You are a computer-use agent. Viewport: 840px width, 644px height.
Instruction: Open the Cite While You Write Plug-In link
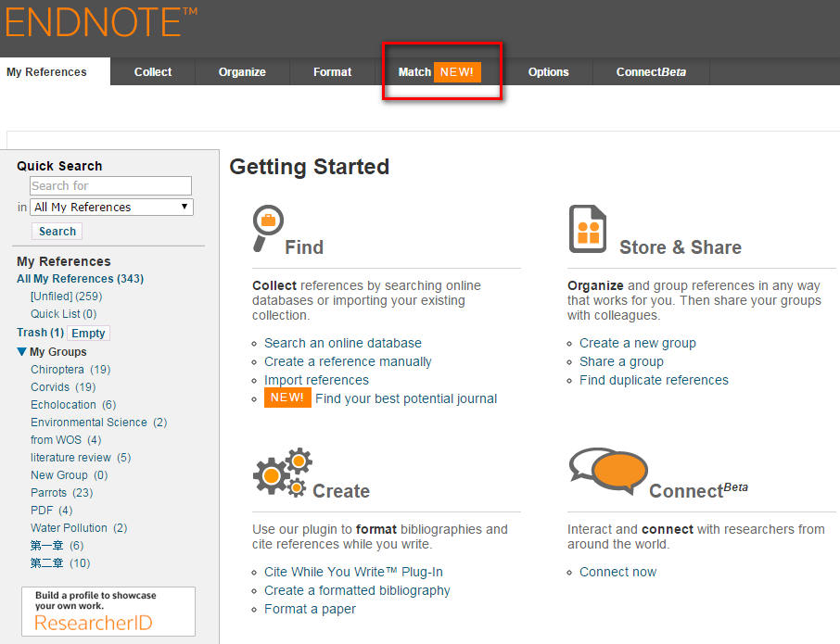click(x=353, y=573)
